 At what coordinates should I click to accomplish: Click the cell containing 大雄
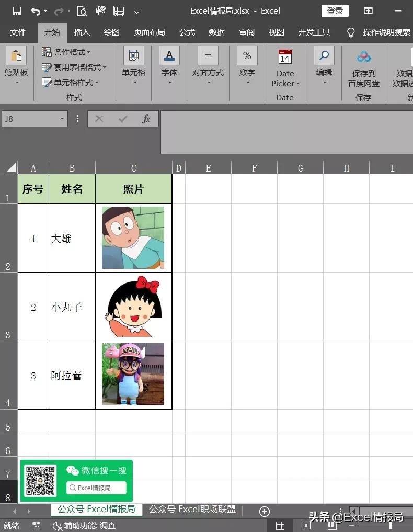pos(72,238)
